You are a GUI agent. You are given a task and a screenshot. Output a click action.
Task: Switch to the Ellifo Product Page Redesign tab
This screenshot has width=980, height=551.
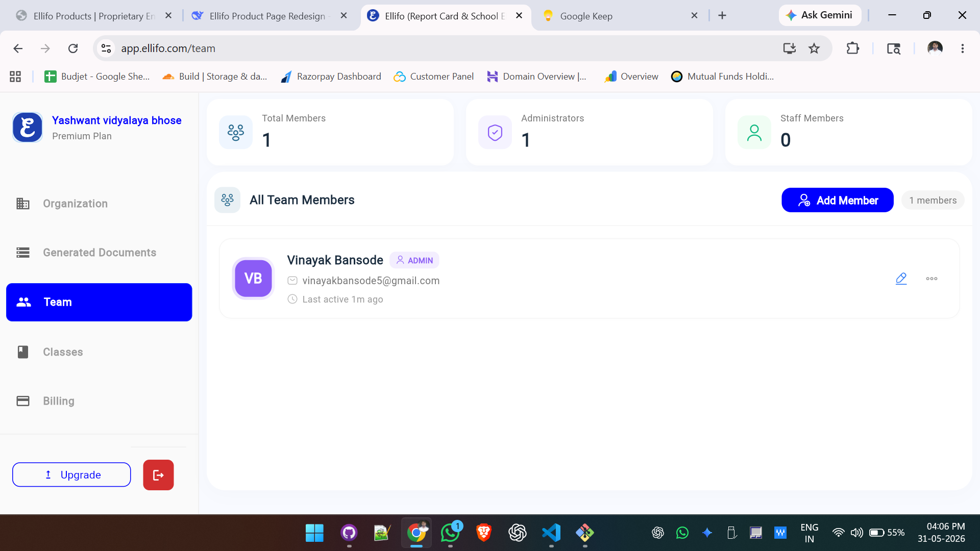coord(269,16)
